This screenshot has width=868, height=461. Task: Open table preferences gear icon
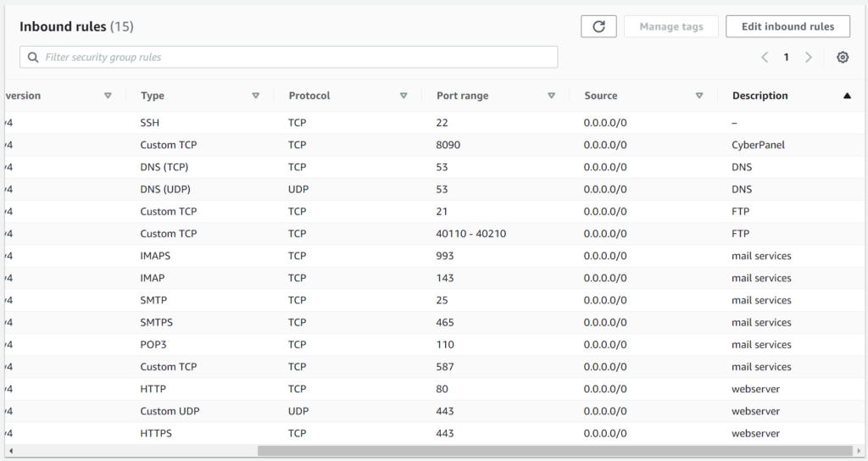(x=843, y=57)
